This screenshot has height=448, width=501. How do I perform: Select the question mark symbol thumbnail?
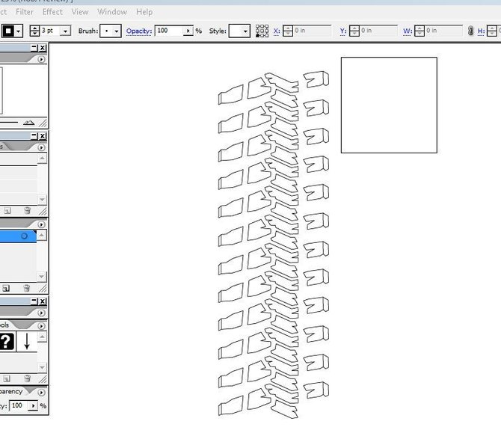point(7,341)
